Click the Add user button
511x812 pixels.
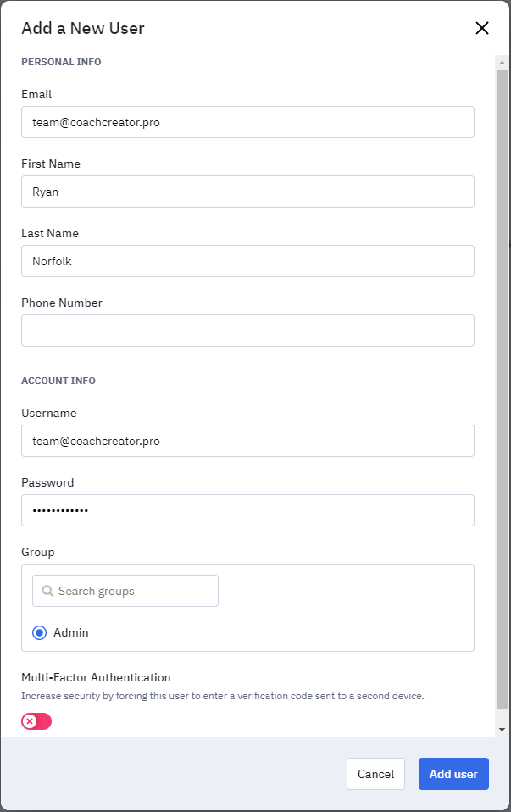pyautogui.click(x=453, y=774)
